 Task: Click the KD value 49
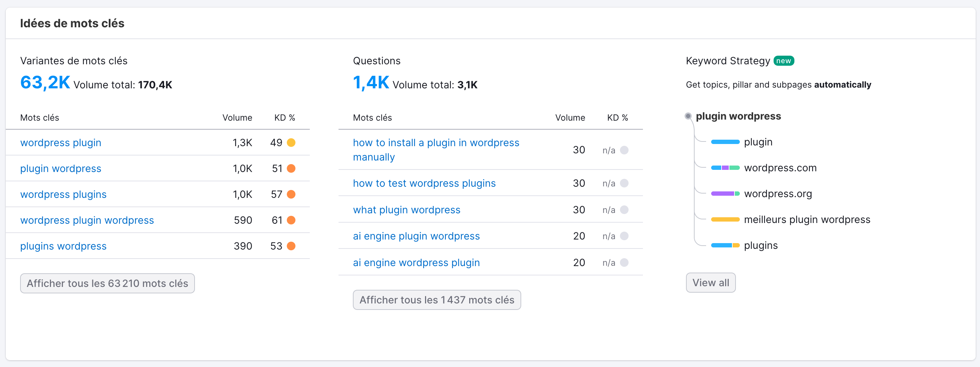(276, 143)
